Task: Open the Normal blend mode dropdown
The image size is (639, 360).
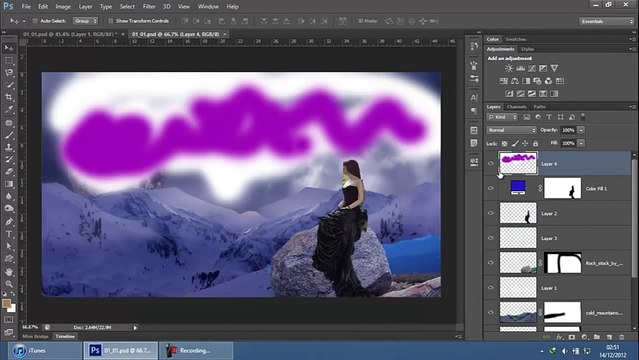Action: (511, 130)
